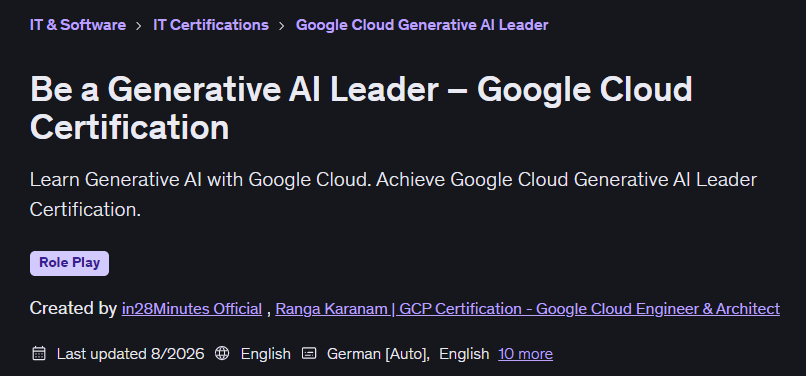Click the 'Last updated 8/2026' text
The width and height of the screenshot is (806, 376).
(x=131, y=354)
